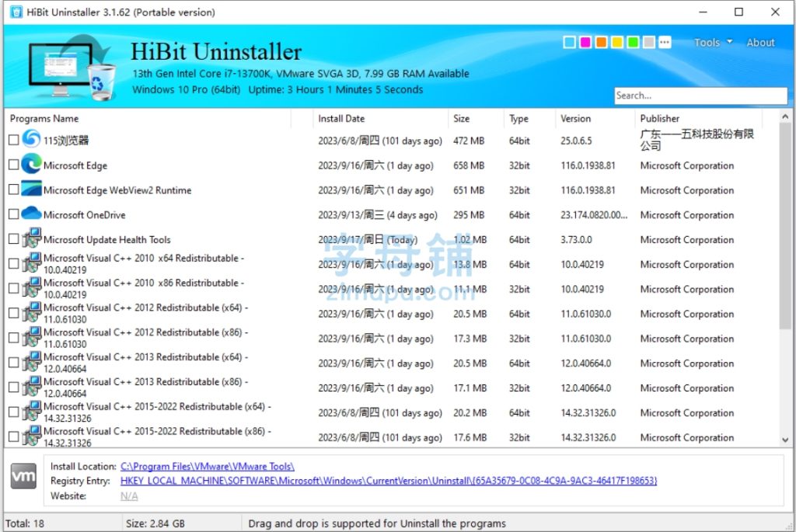Tick the checkbox for Microsoft Edge
This screenshot has width=796, height=532.
coord(14,165)
